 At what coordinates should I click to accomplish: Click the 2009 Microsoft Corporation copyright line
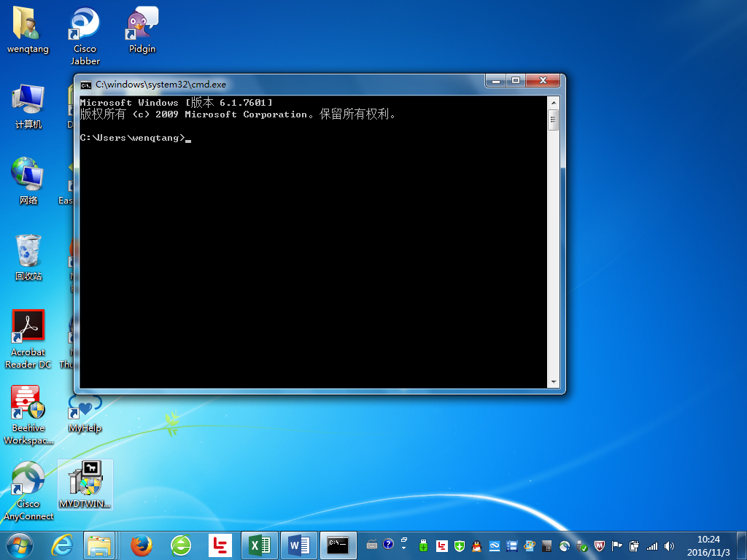tap(237, 114)
